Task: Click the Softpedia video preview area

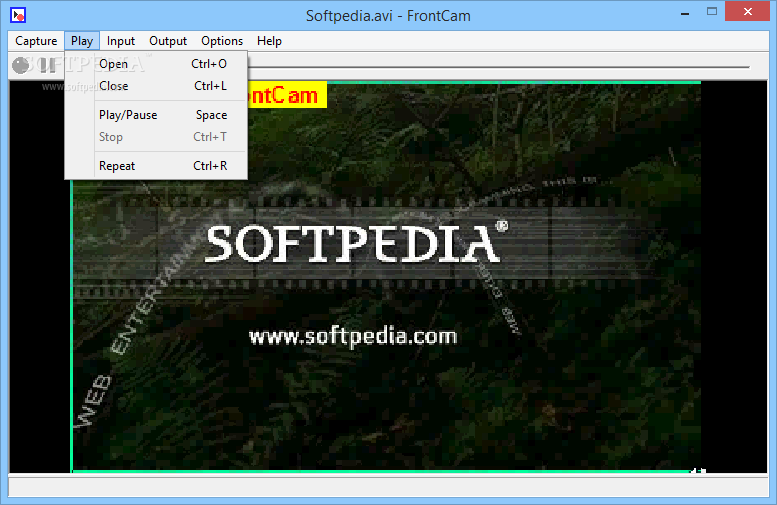Action: [x=387, y=278]
